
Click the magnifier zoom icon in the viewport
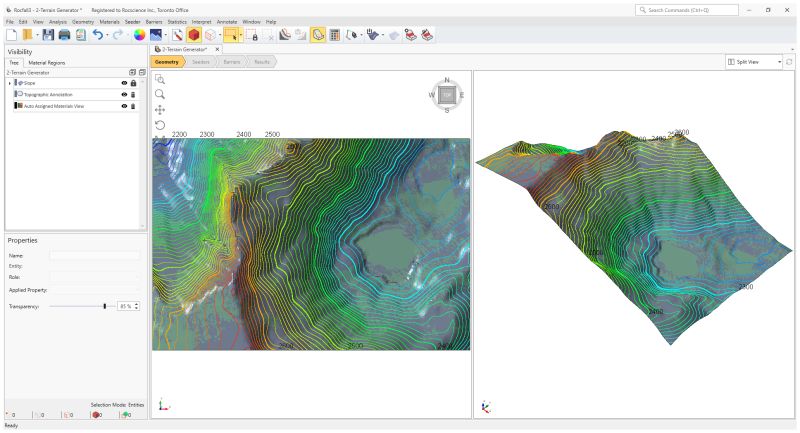[x=160, y=94]
